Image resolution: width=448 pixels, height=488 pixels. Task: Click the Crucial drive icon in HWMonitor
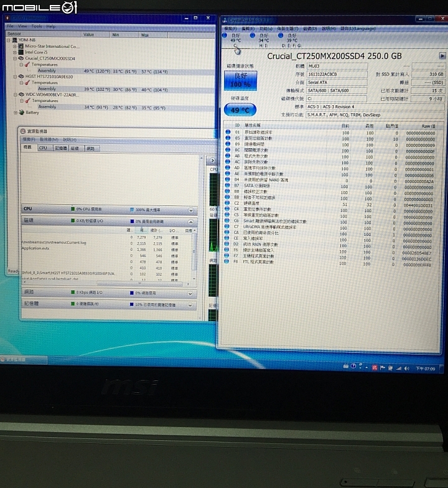click(x=21, y=59)
